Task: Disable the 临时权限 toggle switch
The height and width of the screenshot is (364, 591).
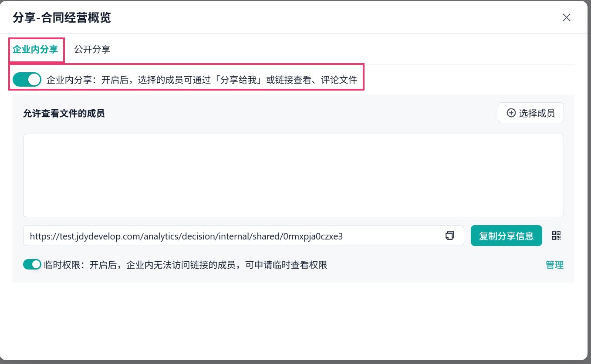Action: 32,264
